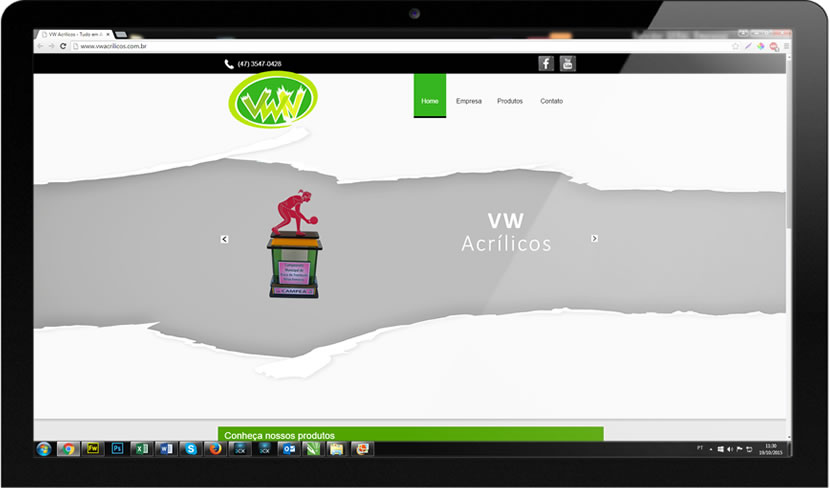This screenshot has height=488, width=830.
Task: Open the Action Center flag icon
Action: [x=739, y=449]
